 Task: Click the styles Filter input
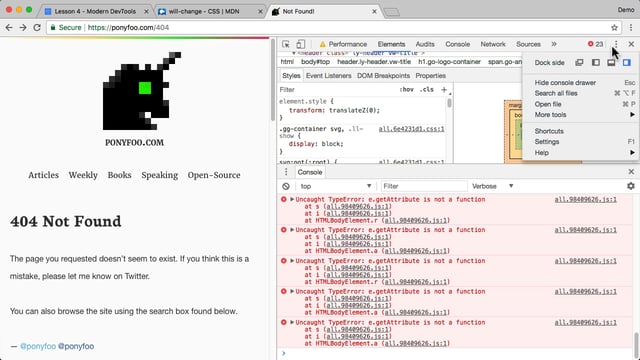[337, 89]
